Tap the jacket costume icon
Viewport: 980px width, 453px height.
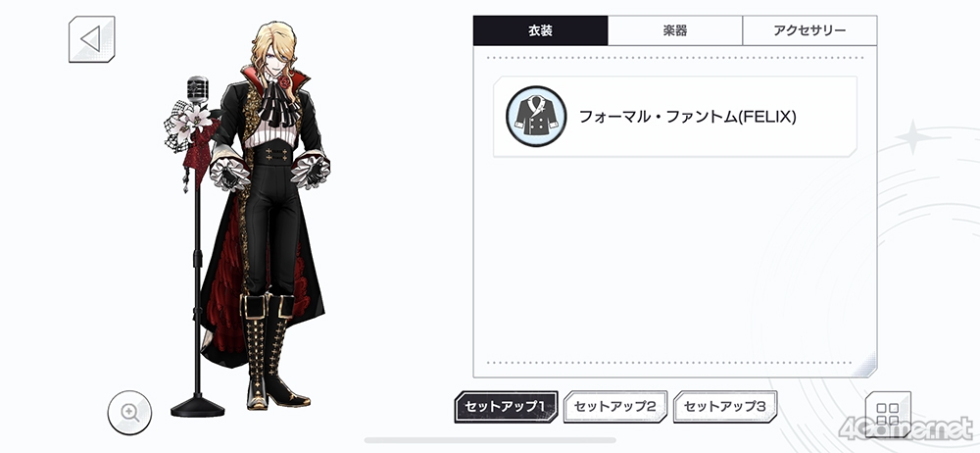point(536,117)
